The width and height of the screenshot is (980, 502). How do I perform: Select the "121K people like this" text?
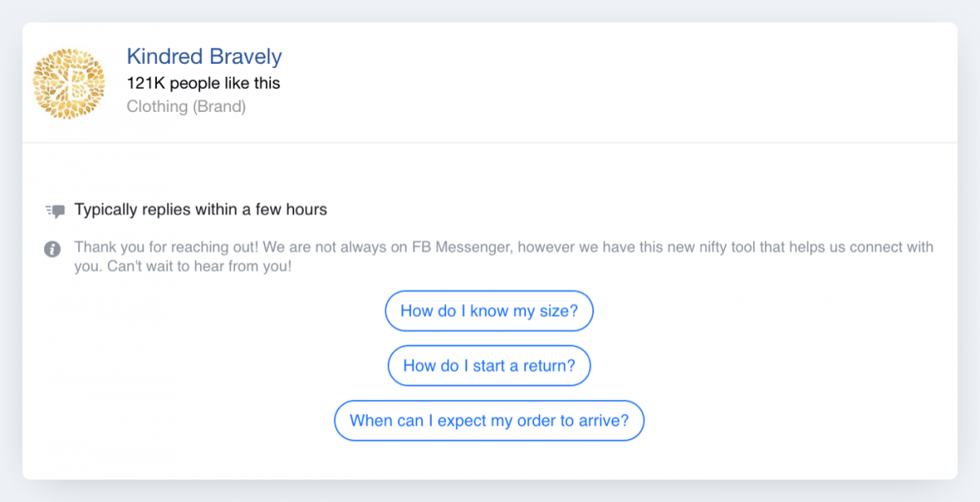[x=203, y=83]
